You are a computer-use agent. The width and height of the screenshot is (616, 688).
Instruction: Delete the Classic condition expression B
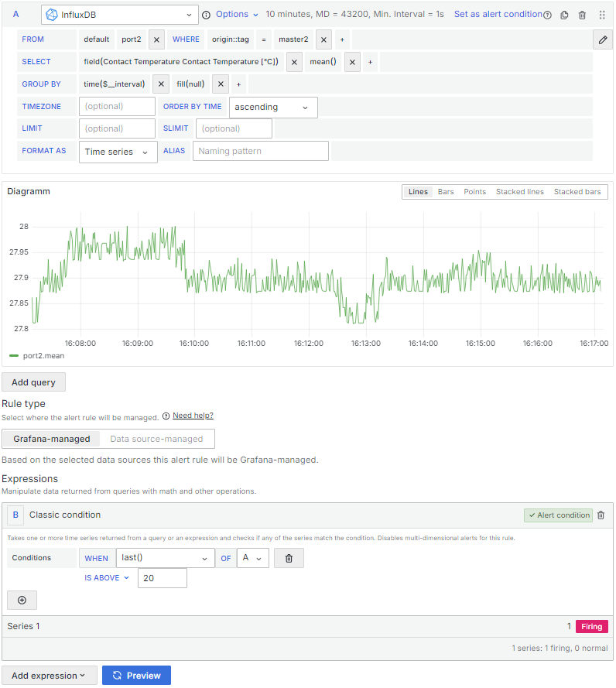click(x=601, y=515)
